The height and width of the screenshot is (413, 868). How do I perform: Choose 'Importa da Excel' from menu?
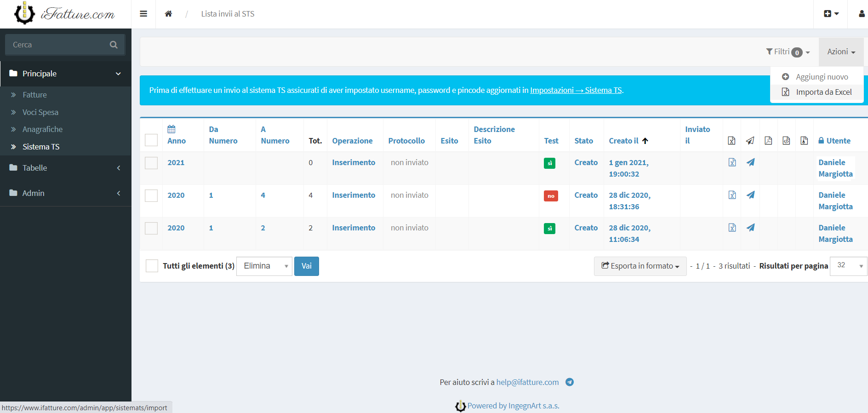(823, 92)
